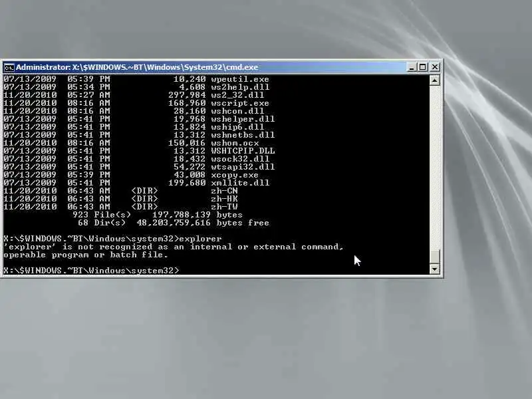Close the cmd.exe window
Image resolution: width=532 pixels, height=399 pixels.
click(435, 67)
